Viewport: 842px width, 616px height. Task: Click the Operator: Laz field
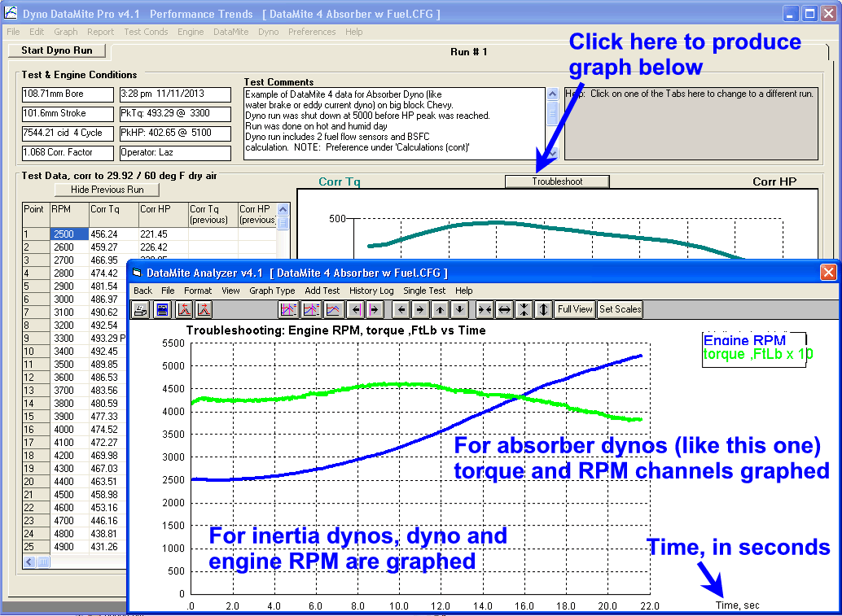coord(175,153)
